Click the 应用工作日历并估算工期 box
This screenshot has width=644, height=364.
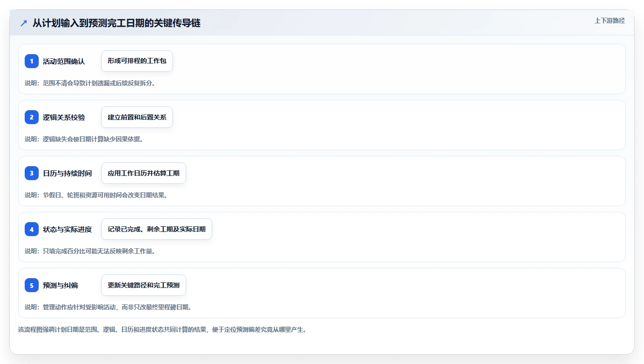pyautogui.click(x=144, y=173)
